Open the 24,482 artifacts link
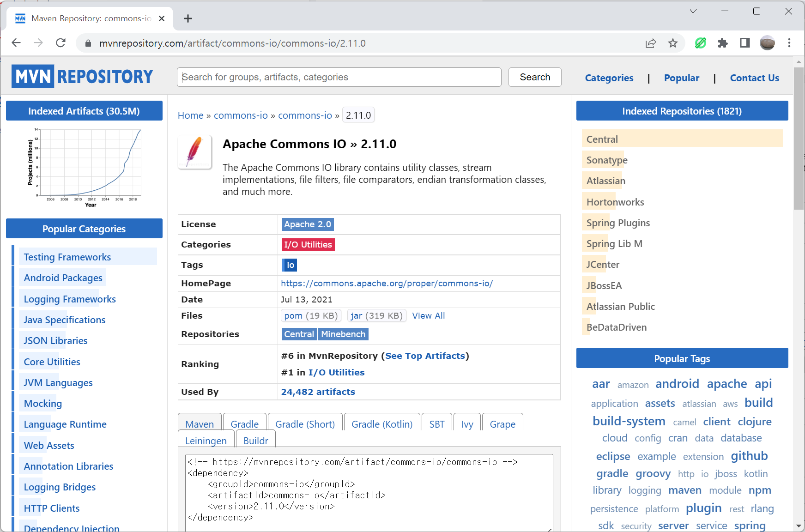The height and width of the screenshot is (532, 805). click(318, 392)
